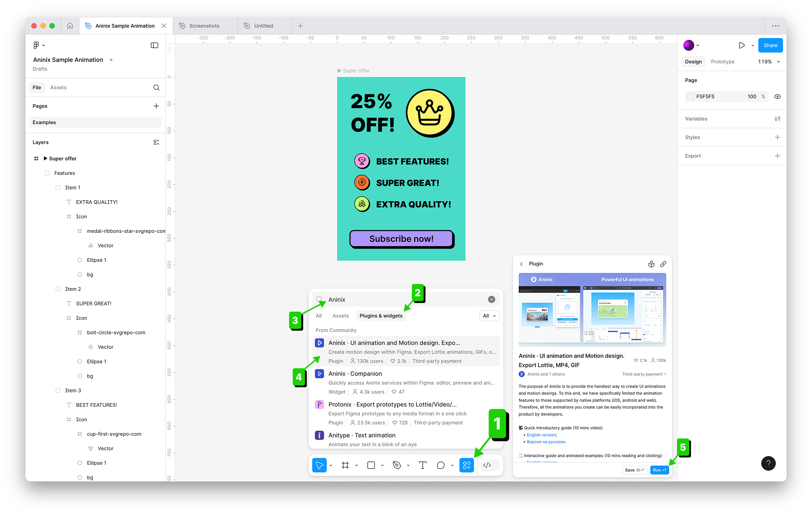Toggle page background visibility eye icon

pos(778,96)
